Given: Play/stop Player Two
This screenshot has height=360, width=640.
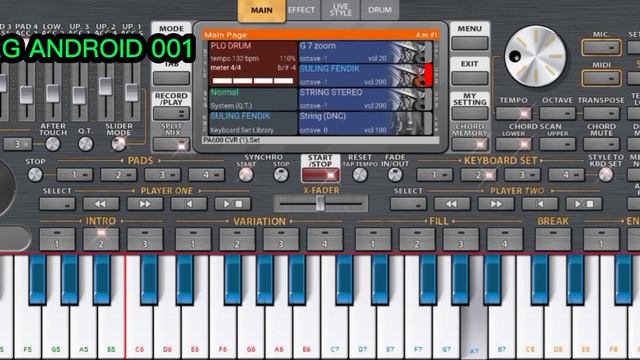Looking at the screenshot, I should (x=584, y=204).
